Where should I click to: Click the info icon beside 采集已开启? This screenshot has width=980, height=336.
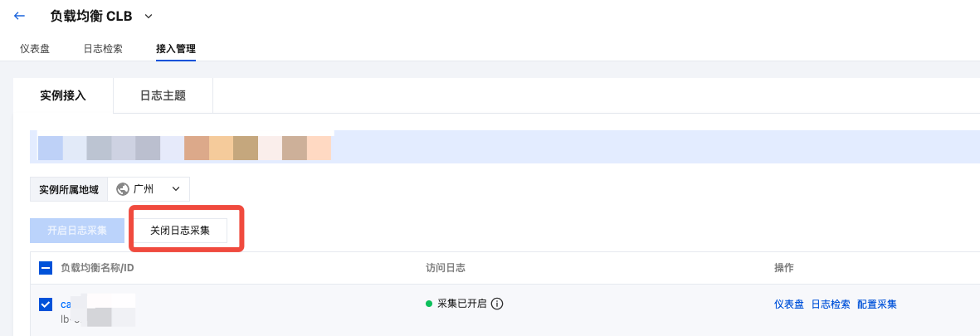[x=498, y=304]
